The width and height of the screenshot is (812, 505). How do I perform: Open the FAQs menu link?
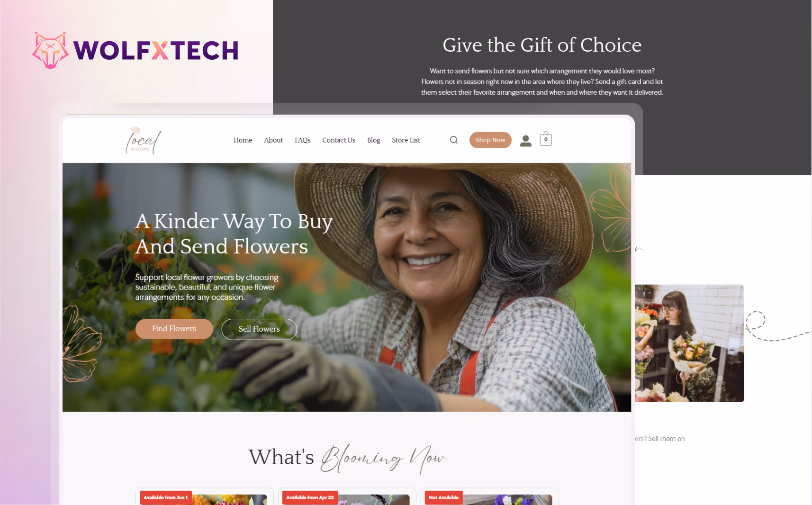[302, 140]
